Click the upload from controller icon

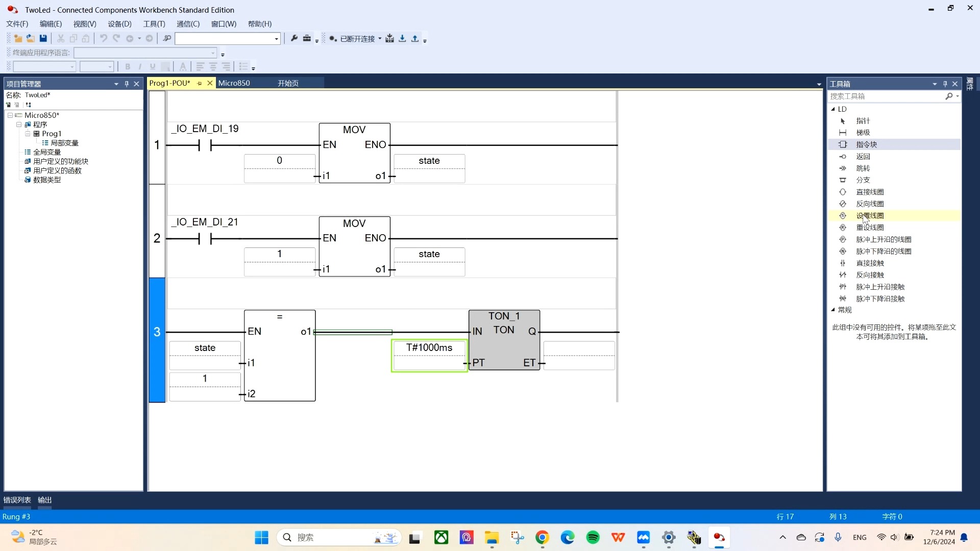point(415,38)
